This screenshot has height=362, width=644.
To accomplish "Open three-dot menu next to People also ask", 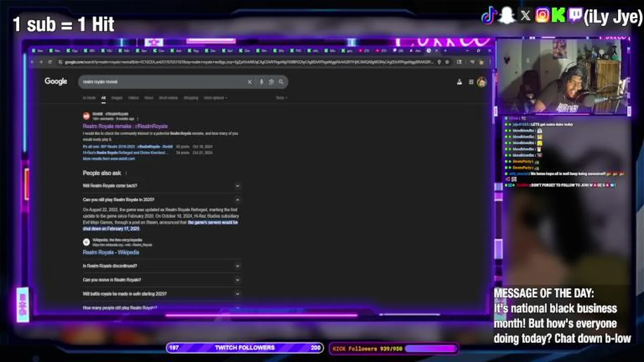I will pyautogui.click(x=126, y=173).
